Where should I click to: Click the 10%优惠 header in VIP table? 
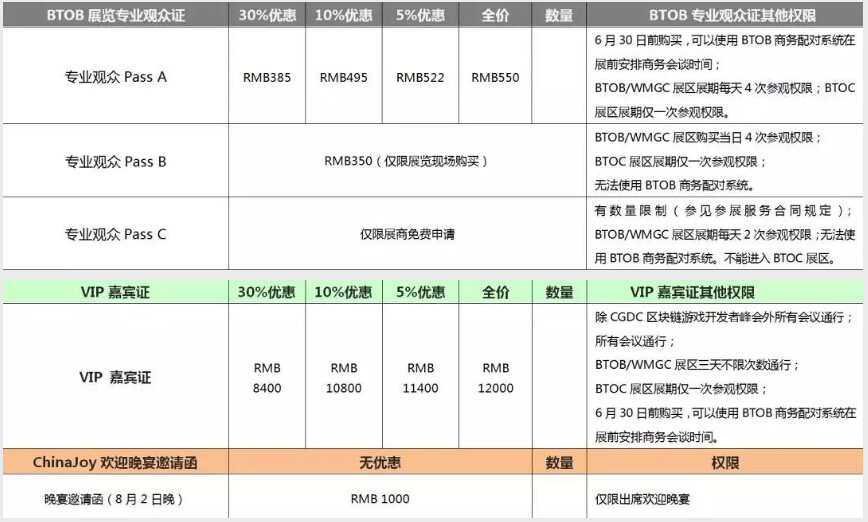point(343,292)
